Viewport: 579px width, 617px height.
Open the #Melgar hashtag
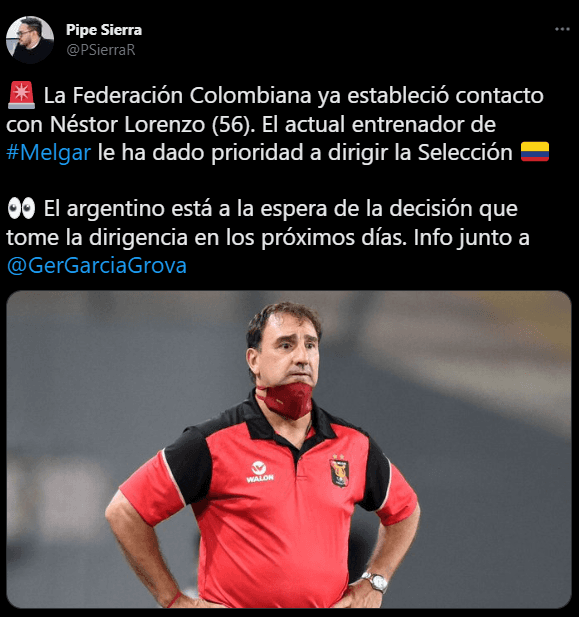point(49,153)
